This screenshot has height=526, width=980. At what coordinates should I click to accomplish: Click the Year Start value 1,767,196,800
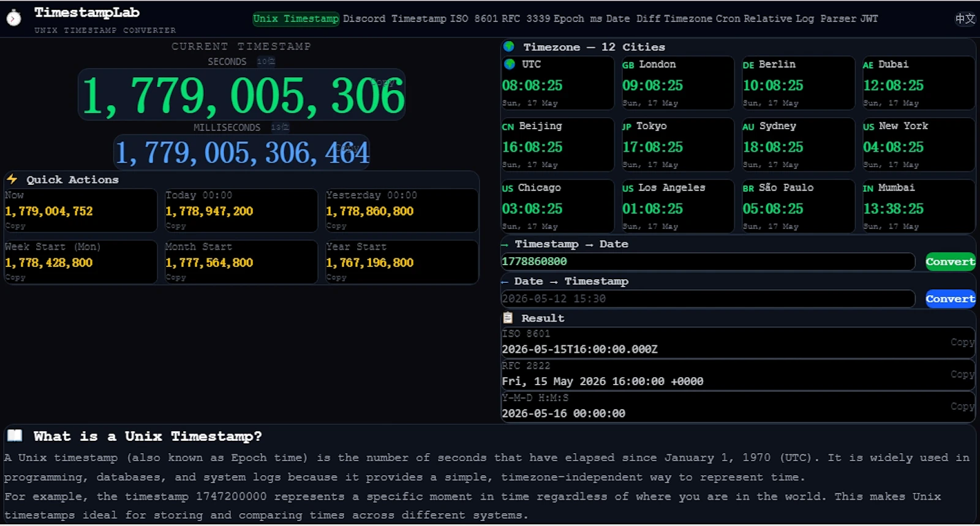coord(370,263)
